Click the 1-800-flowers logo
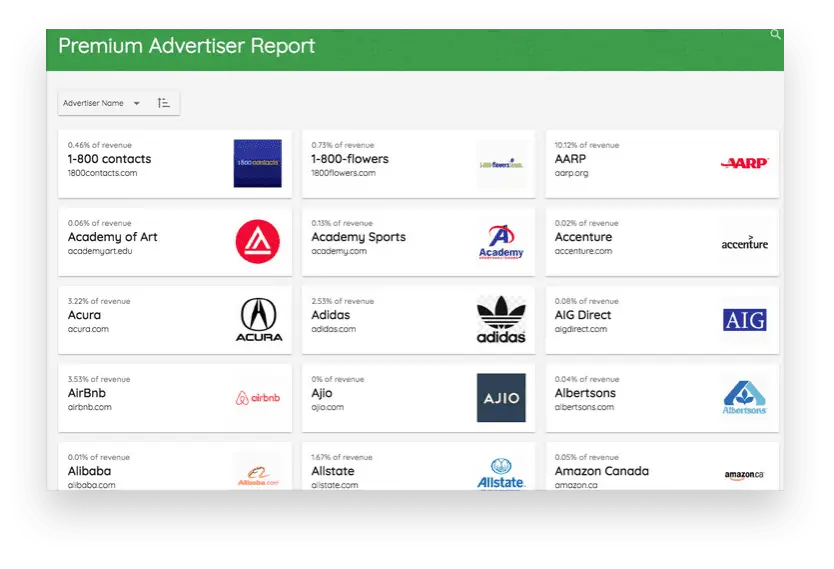The image size is (834, 569). [x=501, y=164]
